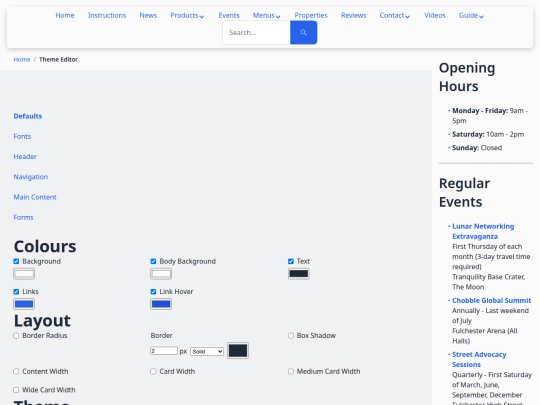This screenshot has width=540, height=405.
Task: Open the Products dropdown menu
Action: (187, 15)
